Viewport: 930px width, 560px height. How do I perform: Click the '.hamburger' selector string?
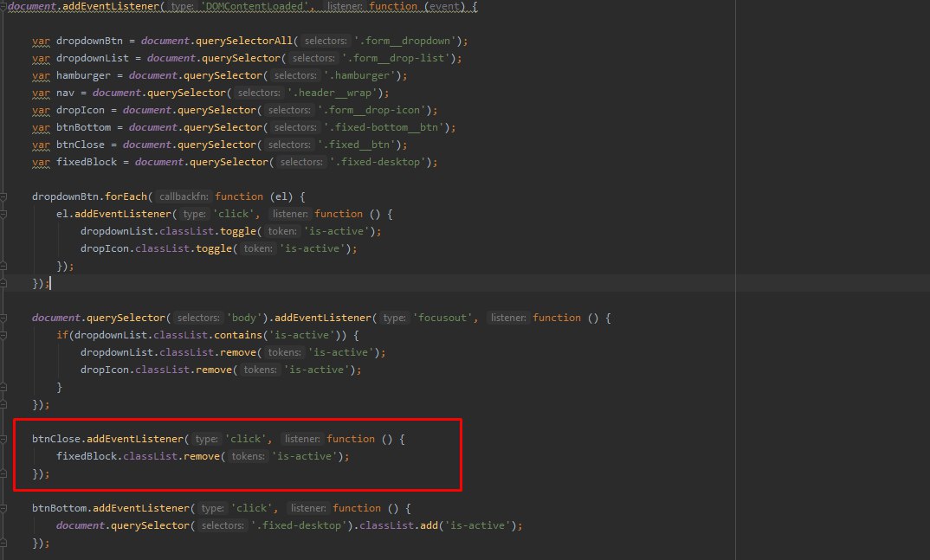coord(360,75)
